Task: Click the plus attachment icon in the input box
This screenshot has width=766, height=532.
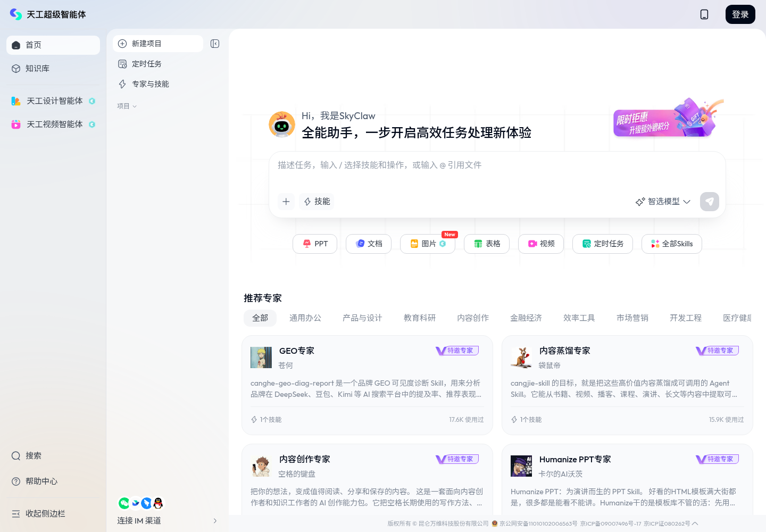Action: (286, 202)
